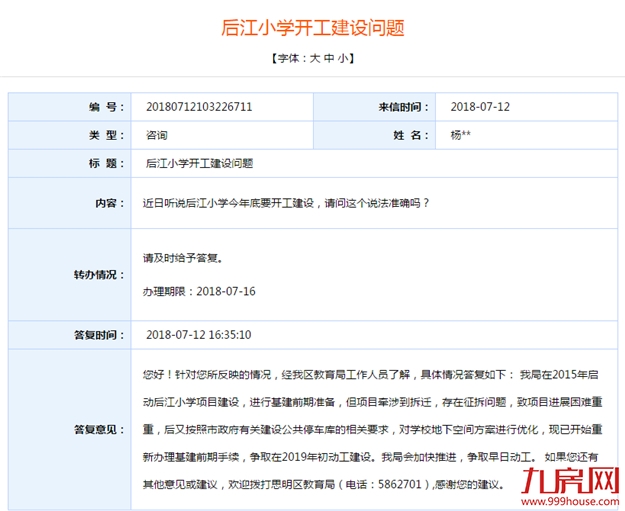This screenshot has width=625, height=511.
Task: Click the 编号 label cell
Action: 70,107
